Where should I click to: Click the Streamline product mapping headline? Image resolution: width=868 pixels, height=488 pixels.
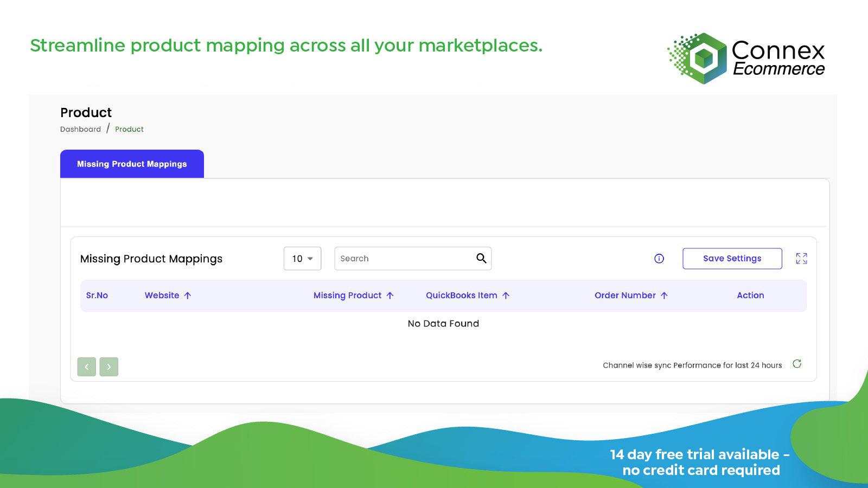pos(286,46)
